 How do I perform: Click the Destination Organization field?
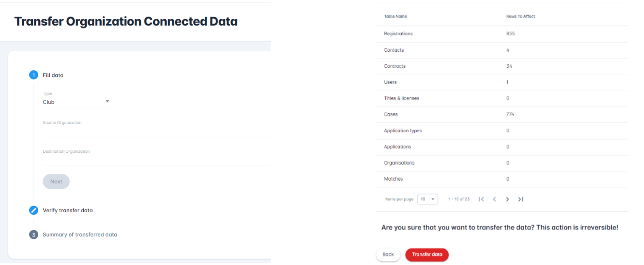[156, 160]
